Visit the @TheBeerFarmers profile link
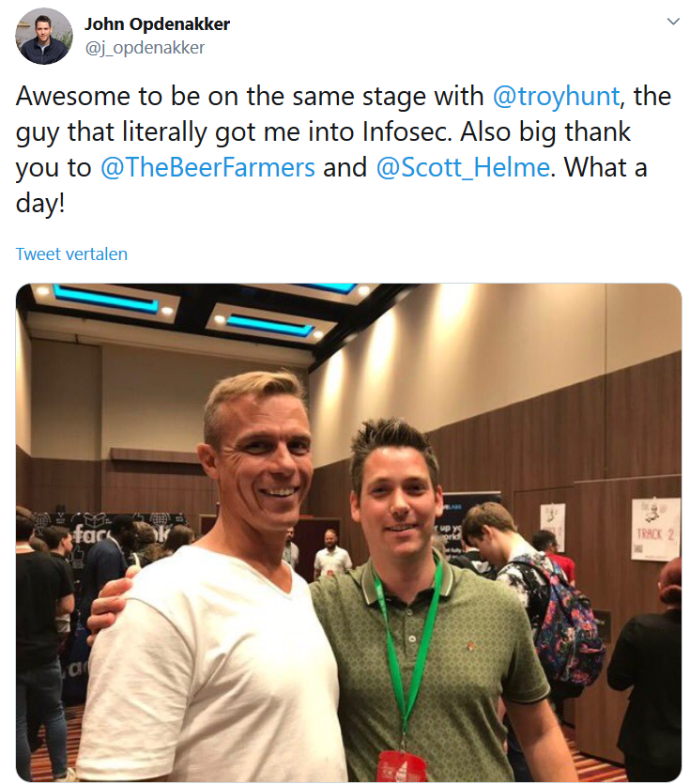 coord(207,167)
